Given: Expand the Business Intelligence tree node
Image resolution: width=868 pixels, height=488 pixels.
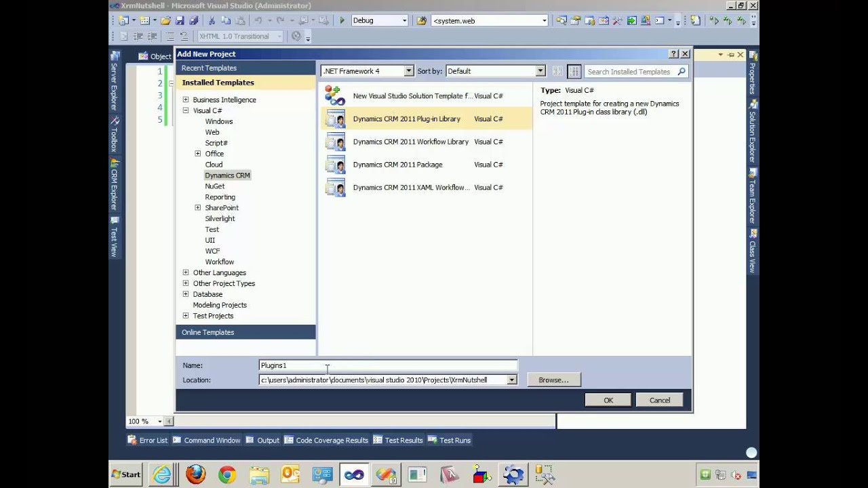Looking at the screenshot, I should (x=186, y=100).
